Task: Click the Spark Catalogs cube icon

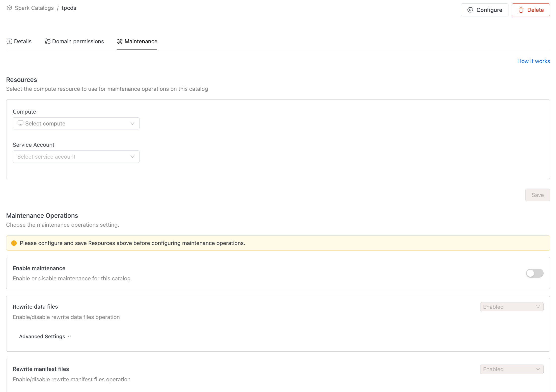Action: pyautogui.click(x=9, y=8)
